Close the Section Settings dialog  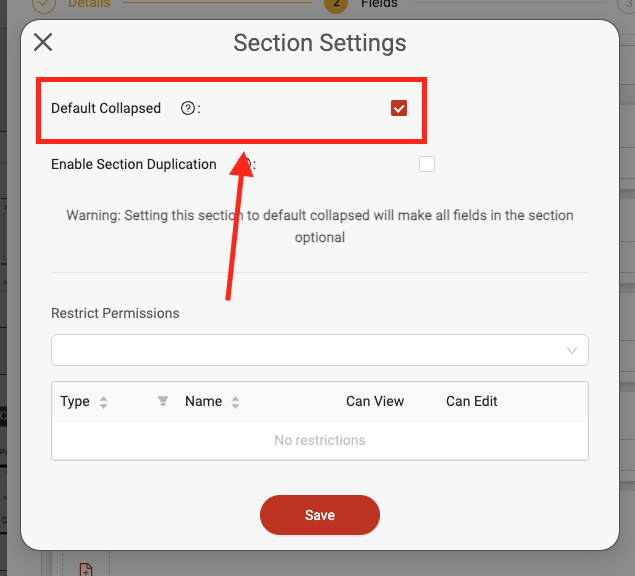(x=43, y=42)
